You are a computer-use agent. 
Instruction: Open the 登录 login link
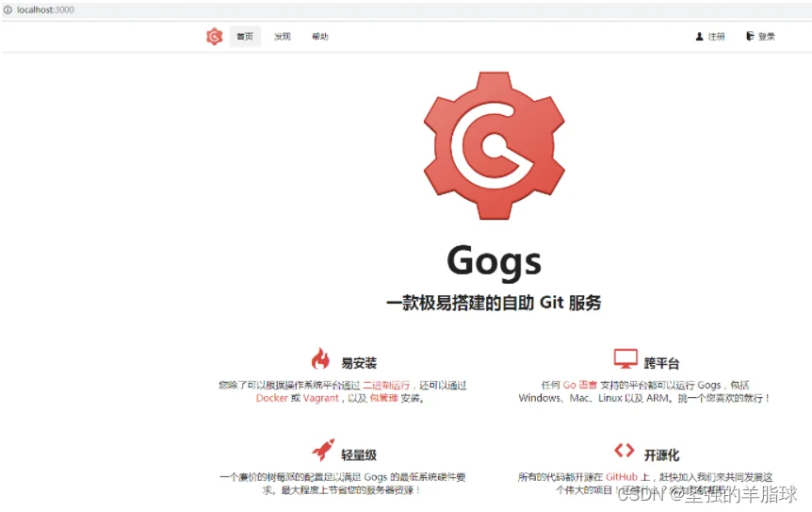767,36
